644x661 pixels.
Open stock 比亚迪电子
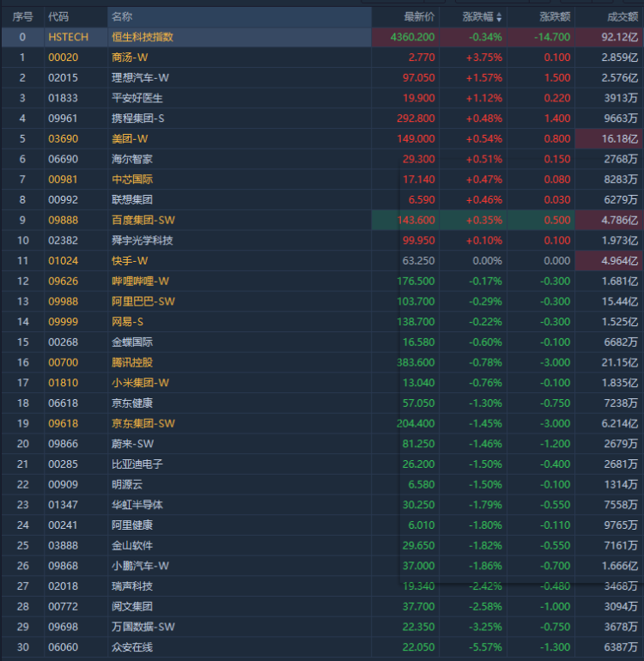pos(137,464)
